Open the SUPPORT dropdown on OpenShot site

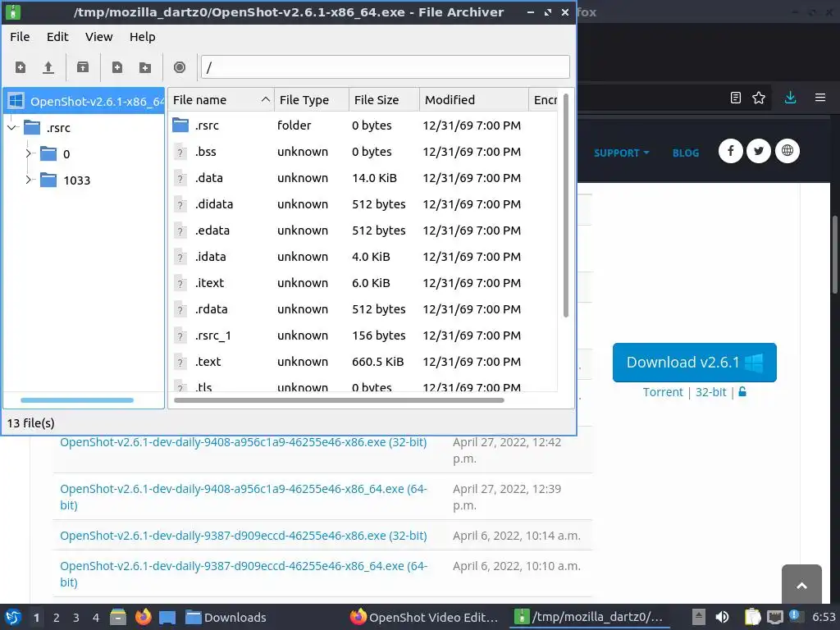click(622, 153)
